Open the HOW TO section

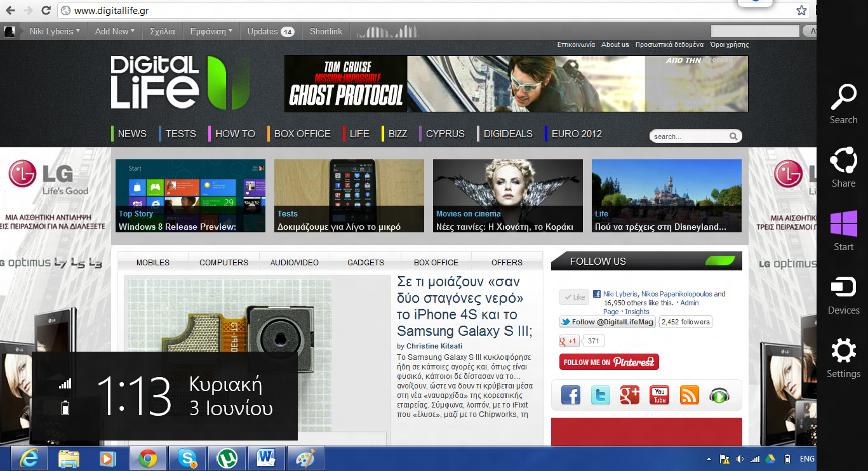click(x=235, y=134)
